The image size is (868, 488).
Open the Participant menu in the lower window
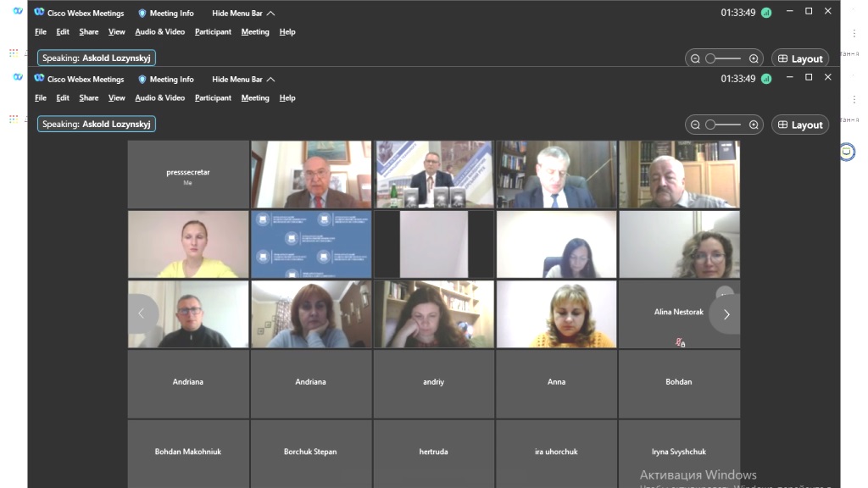click(213, 98)
